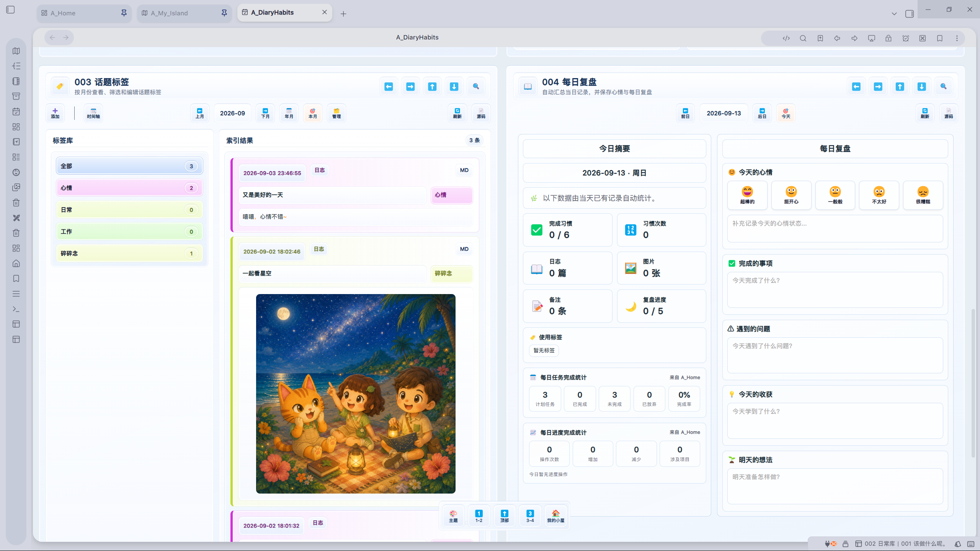Open the map icon in left ribbon
This screenshot has width=980, height=551.
click(16, 51)
